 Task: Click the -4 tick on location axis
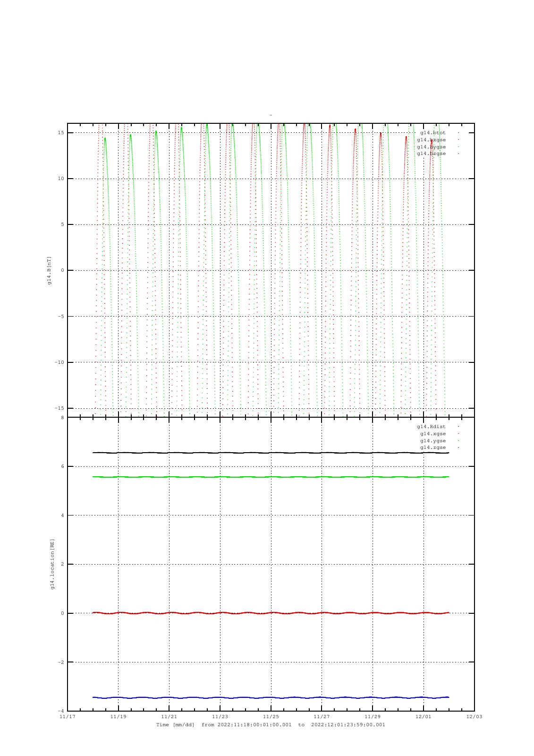(61, 711)
